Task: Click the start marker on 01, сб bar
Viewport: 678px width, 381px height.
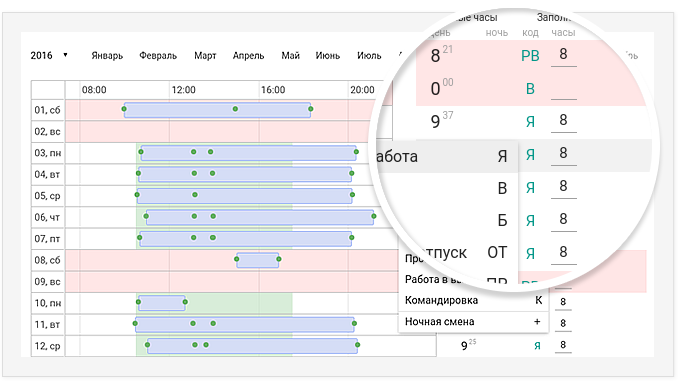Action: click(x=124, y=109)
